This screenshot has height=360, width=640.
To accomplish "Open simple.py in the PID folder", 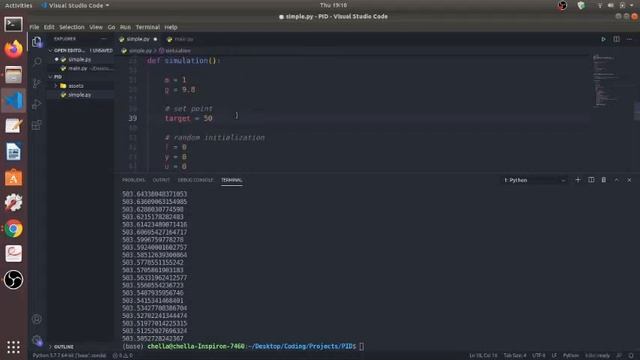I will pyautogui.click(x=80, y=95).
